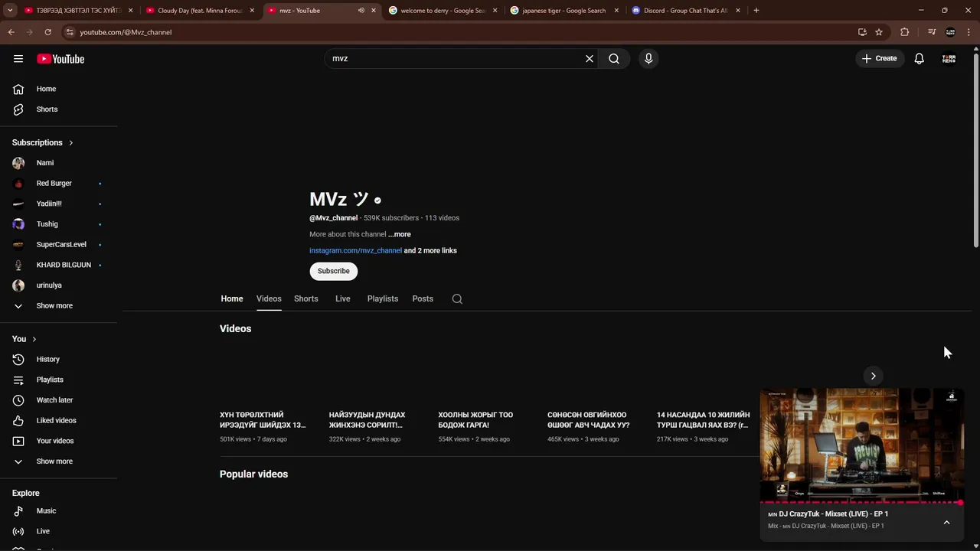Click the Create button
This screenshot has height=551, width=980.
(879, 59)
